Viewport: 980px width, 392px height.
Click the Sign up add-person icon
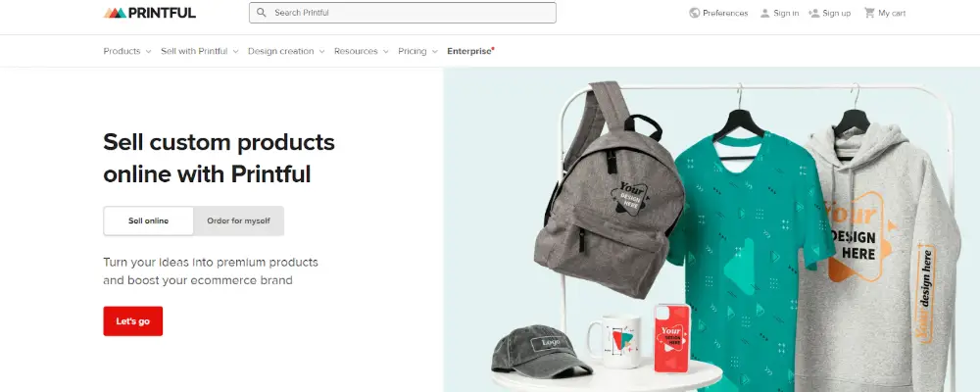click(813, 13)
